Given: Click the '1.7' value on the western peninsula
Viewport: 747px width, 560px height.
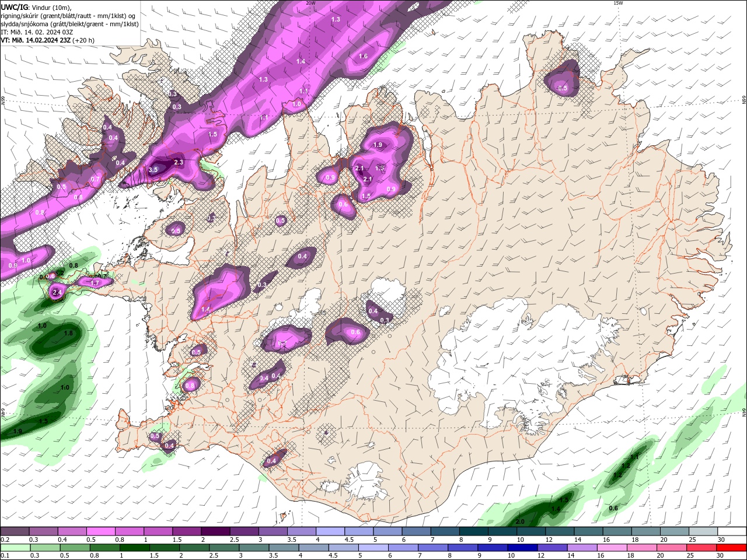Looking at the screenshot, I should pos(95,283).
